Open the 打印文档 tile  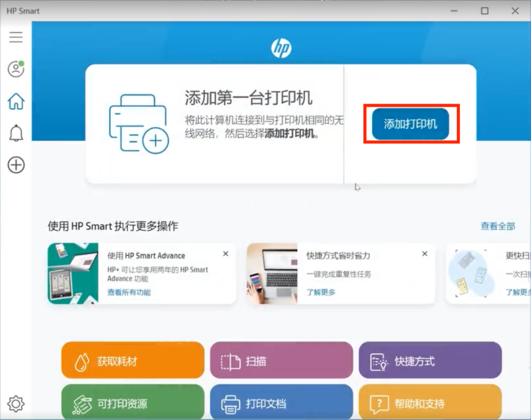281,402
